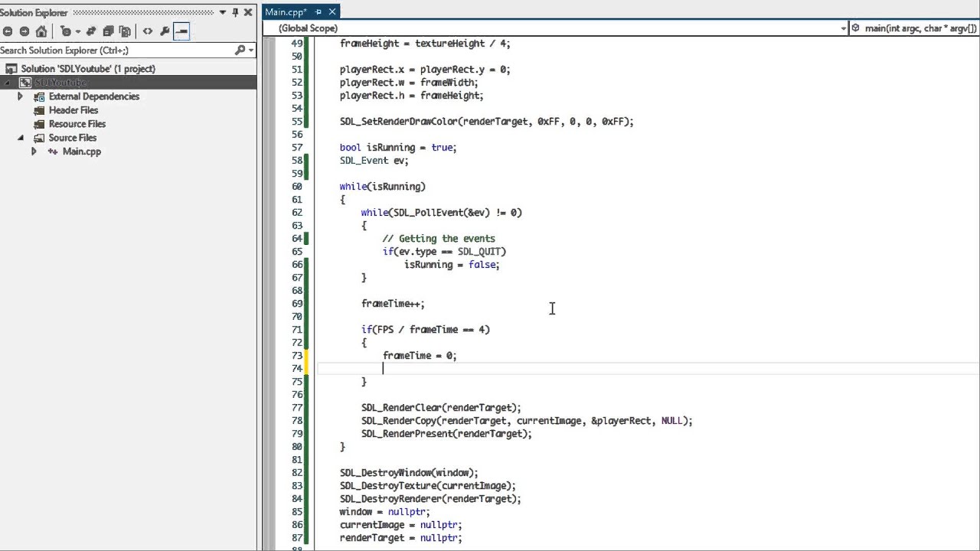Screen dimensions: 980x551
Task: Expand the Main.cpp tree node
Action: tap(34, 152)
